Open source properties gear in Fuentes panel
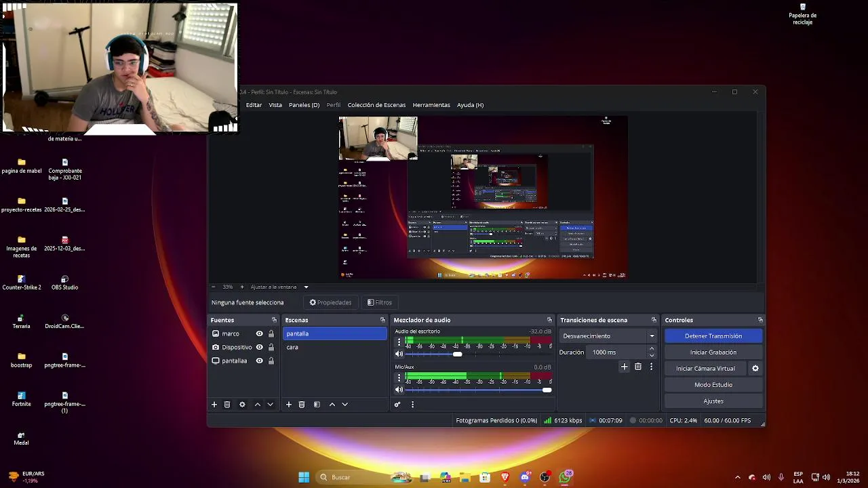Image resolution: width=868 pixels, height=488 pixels. point(242,405)
